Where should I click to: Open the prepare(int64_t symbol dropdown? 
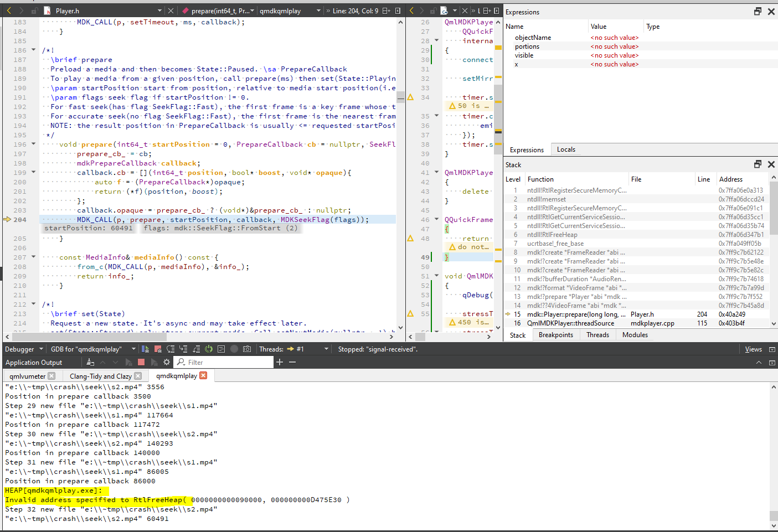(x=219, y=11)
